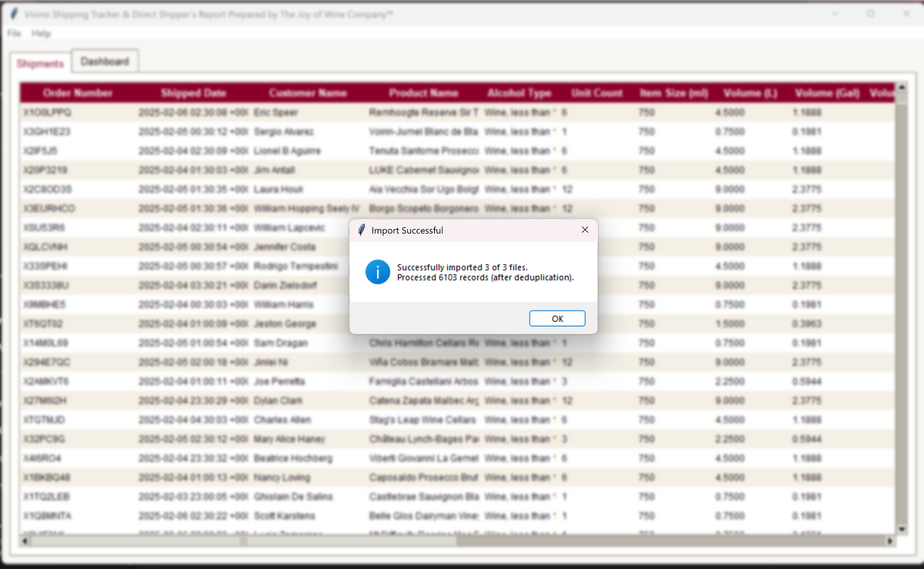This screenshot has height=569, width=924.
Task: Click the Volume (L) column header
Action: coord(750,93)
